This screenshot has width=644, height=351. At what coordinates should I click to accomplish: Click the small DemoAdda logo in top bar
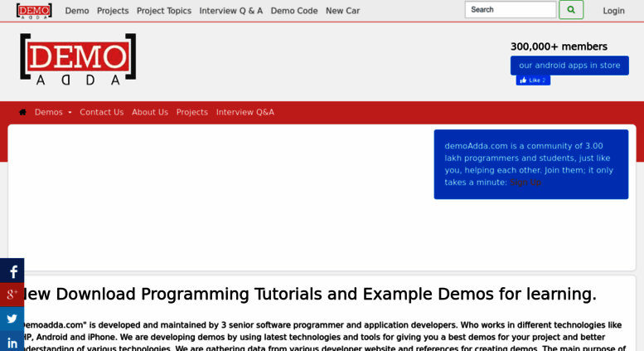pos(34,11)
